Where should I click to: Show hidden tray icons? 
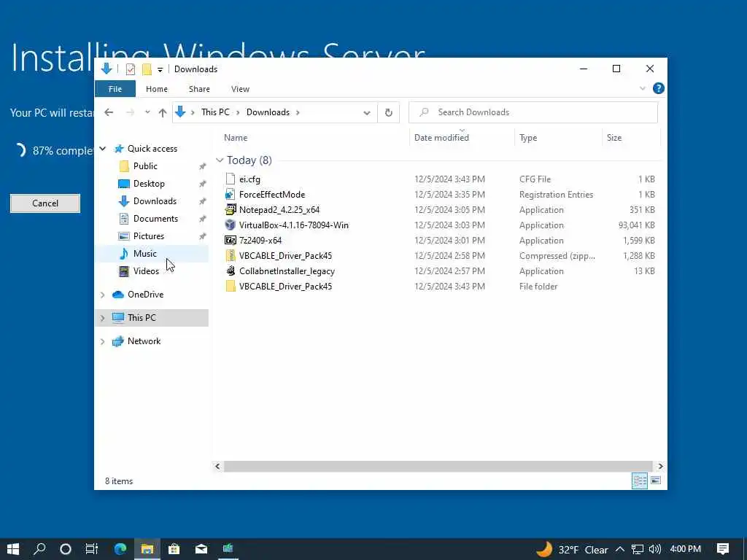620,550
